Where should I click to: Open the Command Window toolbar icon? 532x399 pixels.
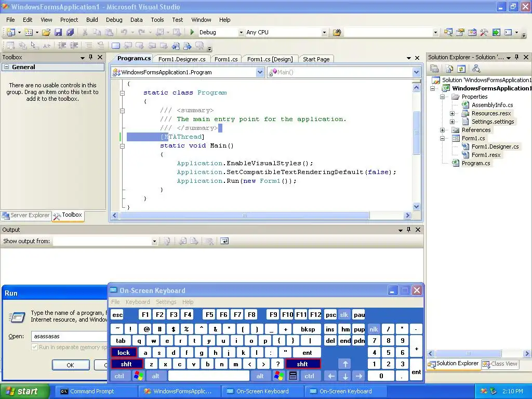pyautogui.click(x=508, y=32)
